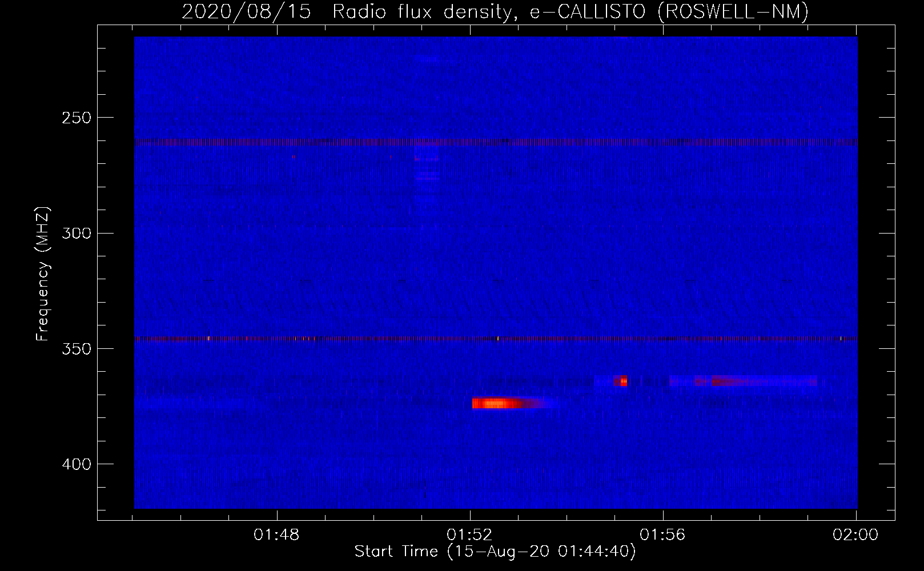The height and width of the screenshot is (571, 924).
Task: Click the 02:00 time tick label
Action: [x=855, y=535]
